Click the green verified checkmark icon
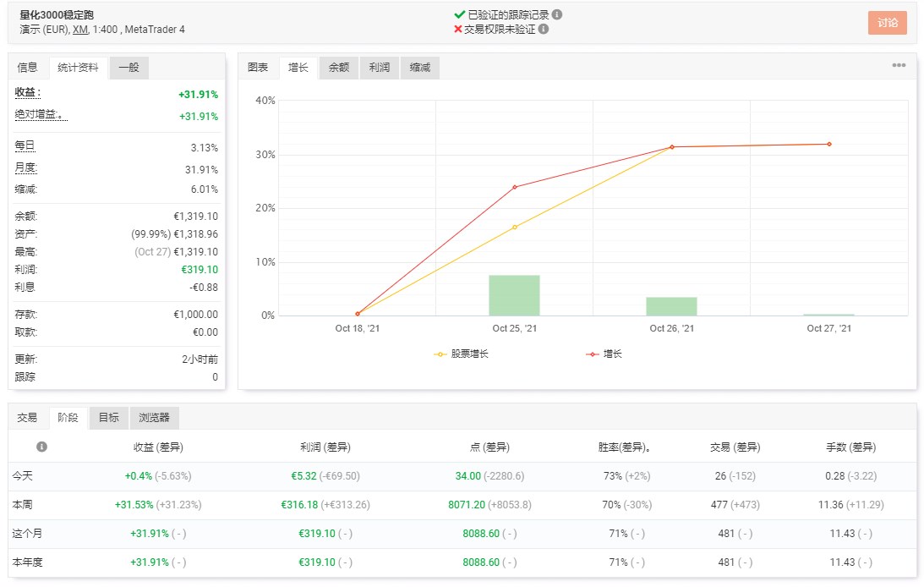 [460, 14]
